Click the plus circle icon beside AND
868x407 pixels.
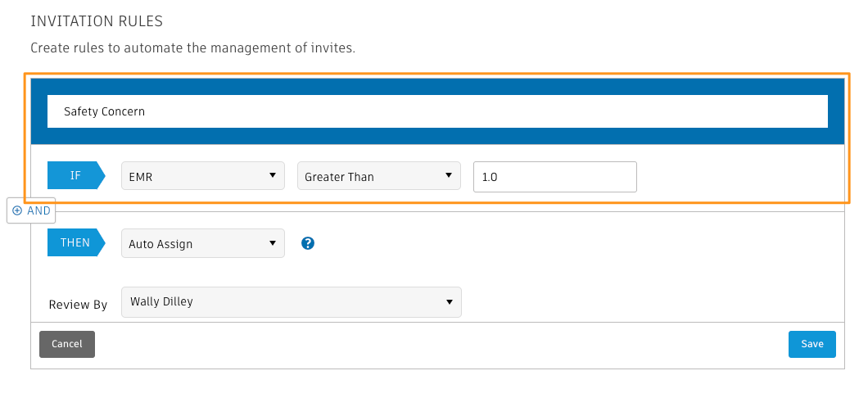pos(17,210)
